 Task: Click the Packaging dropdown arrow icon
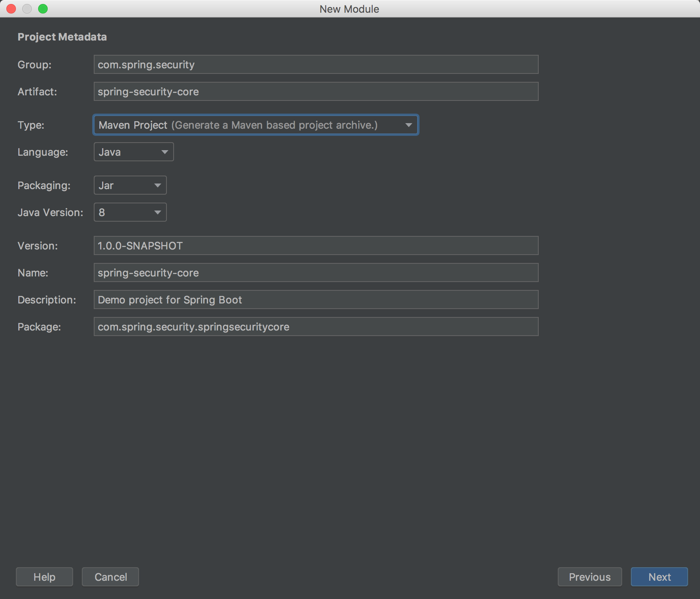click(157, 185)
